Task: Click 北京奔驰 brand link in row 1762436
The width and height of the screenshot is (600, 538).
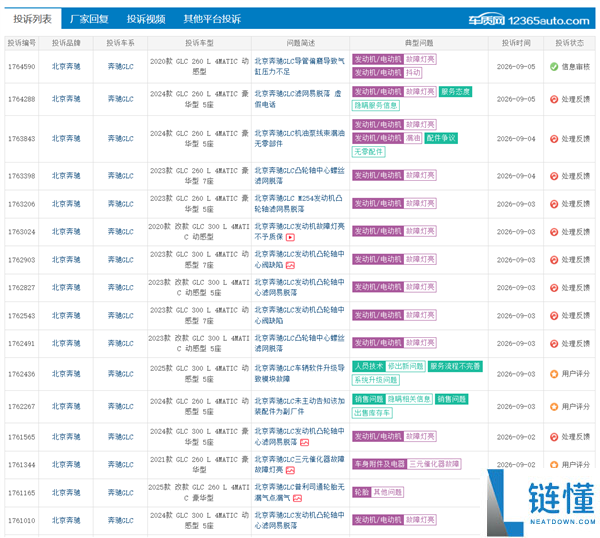Action: (66, 373)
